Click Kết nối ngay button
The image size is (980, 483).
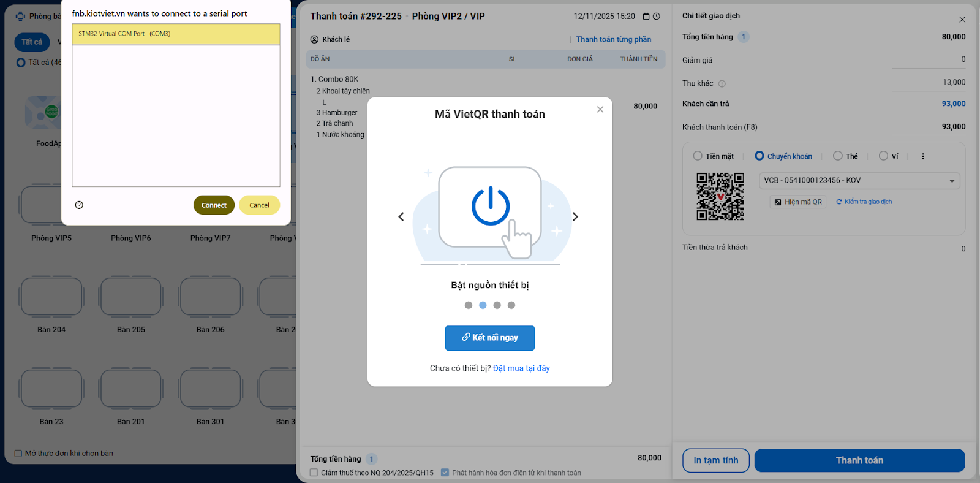(x=490, y=338)
